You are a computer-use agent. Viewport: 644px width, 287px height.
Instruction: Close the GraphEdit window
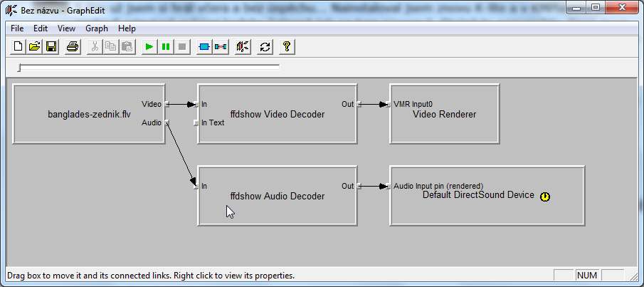622,7
